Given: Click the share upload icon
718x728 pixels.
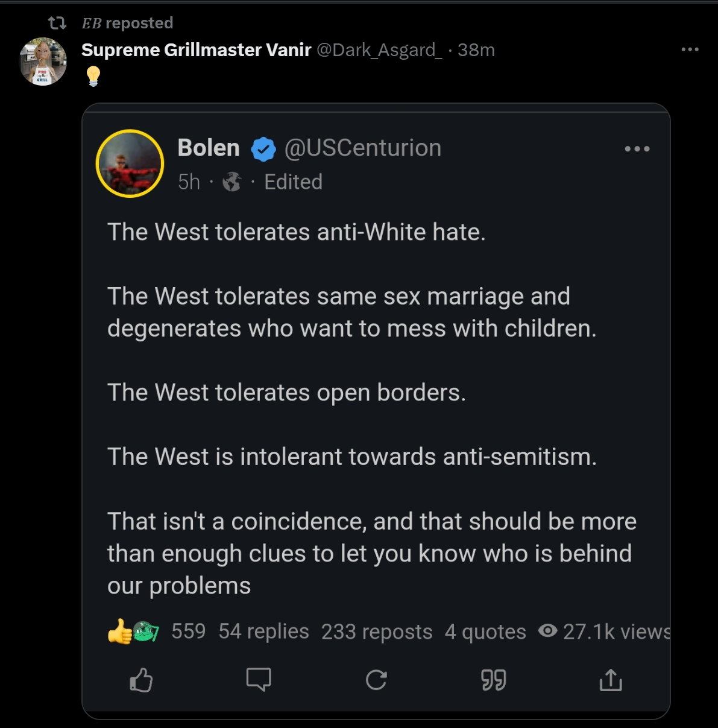Looking at the screenshot, I should 611,680.
